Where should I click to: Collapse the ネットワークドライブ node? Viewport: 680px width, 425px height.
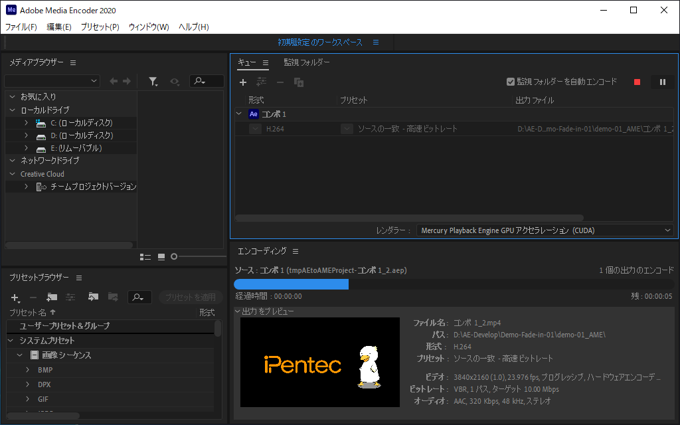click(x=13, y=160)
